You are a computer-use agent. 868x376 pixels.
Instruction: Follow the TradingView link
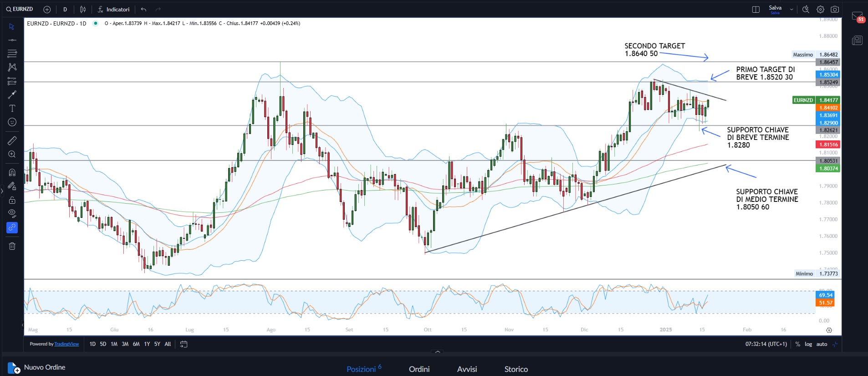pos(66,344)
